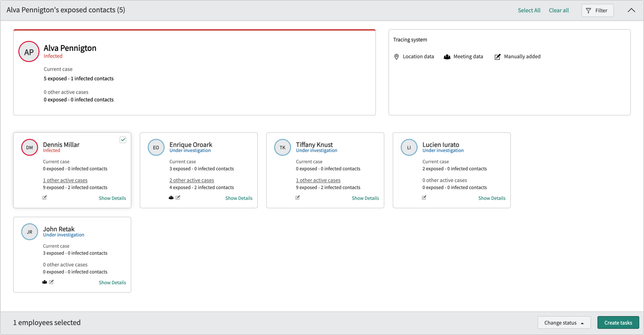Open the Filter options
Screen dimensions: 644x335
coord(598,10)
